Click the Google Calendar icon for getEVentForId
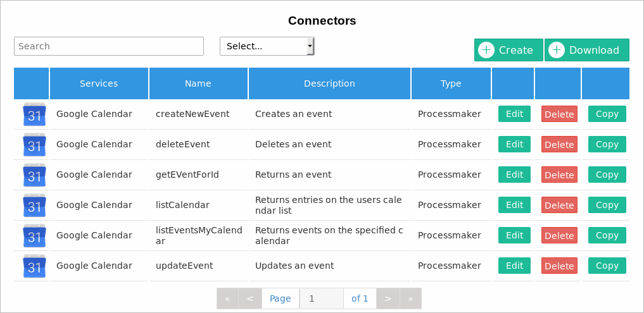The image size is (644, 313). point(34,175)
